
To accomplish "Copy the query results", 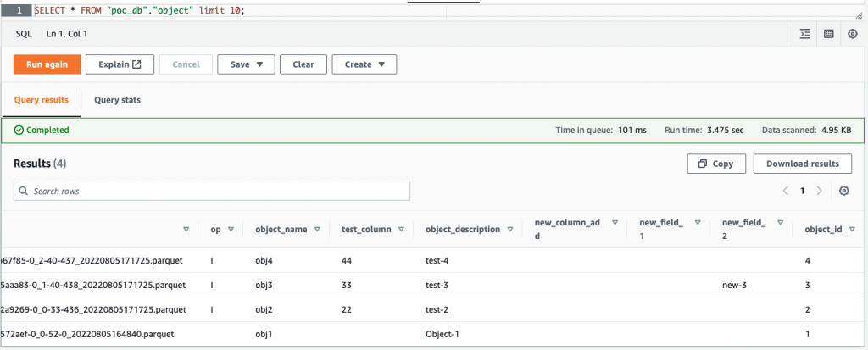I will 716,164.
